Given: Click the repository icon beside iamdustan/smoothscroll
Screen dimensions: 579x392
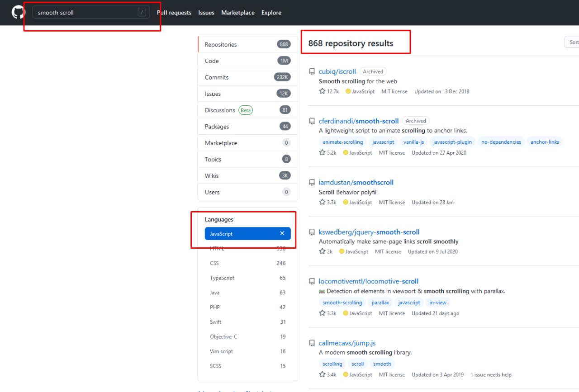Looking at the screenshot, I should 312,183.
